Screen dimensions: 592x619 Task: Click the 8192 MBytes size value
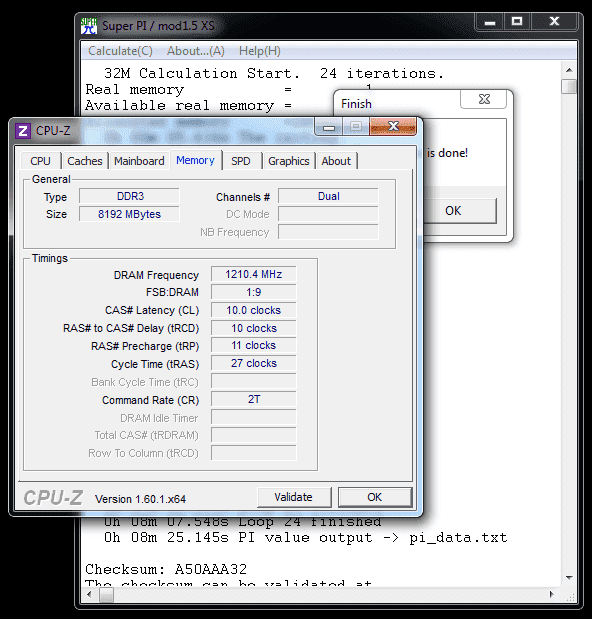pyautogui.click(x=129, y=214)
